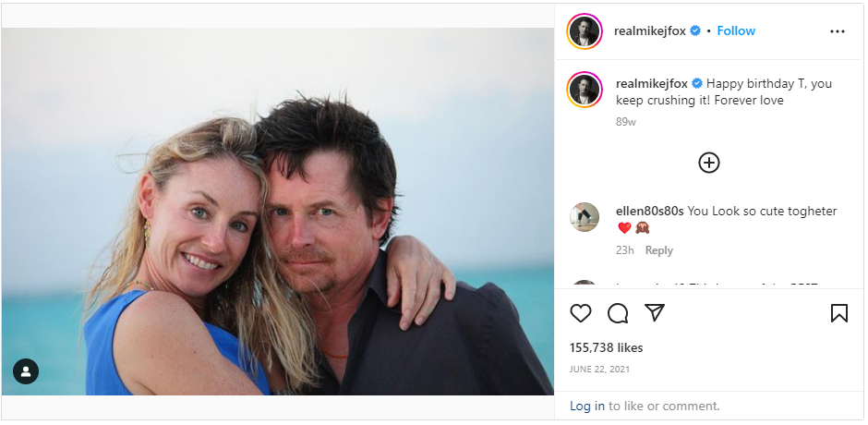The image size is (868, 425).
Task: Load more comments with plus circle
Action: (708, 163)
